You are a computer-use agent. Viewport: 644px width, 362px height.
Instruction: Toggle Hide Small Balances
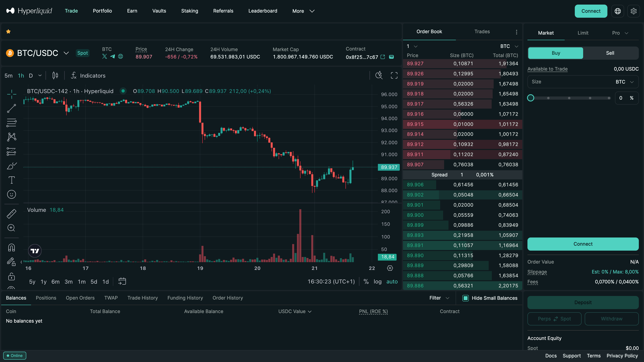(466, 298)
